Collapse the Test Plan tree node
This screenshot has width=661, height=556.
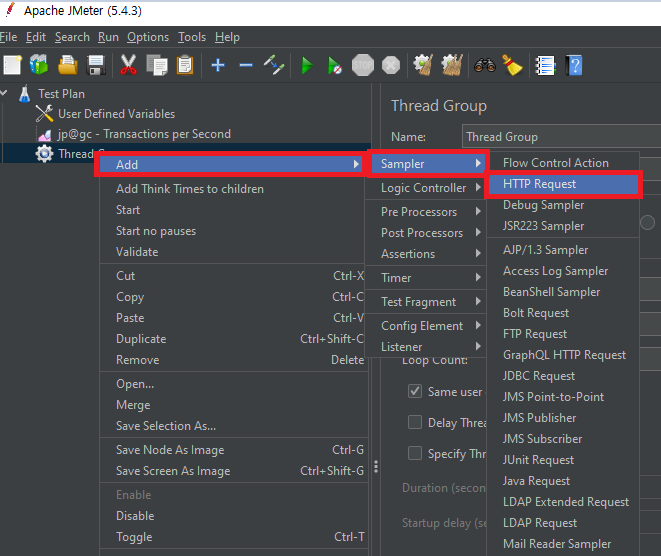click(4, 92)
